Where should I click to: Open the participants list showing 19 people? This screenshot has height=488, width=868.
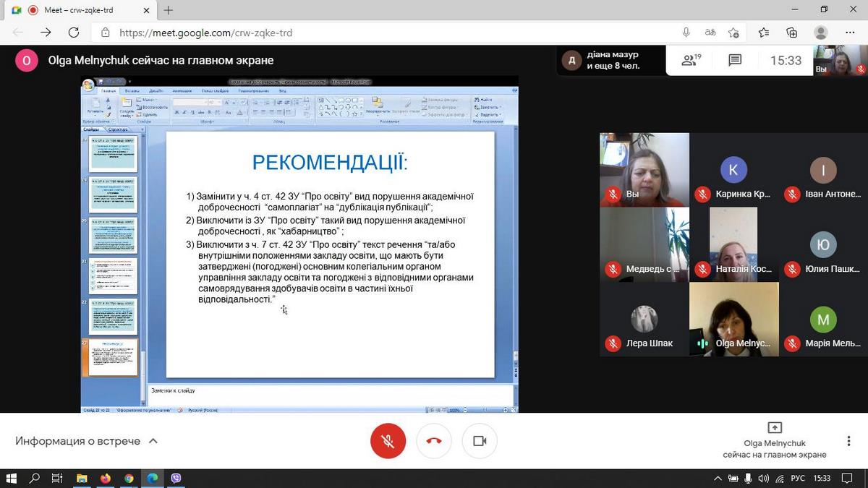click(x=690, y=61)
